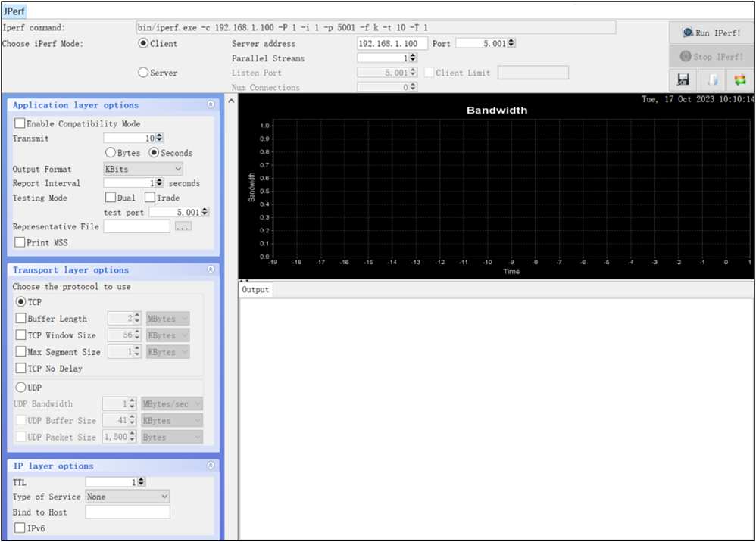Image resolution: width=756 pixels, height=542 pixels.
Task: Select the Server mode radio button
Action: (143, 73)
